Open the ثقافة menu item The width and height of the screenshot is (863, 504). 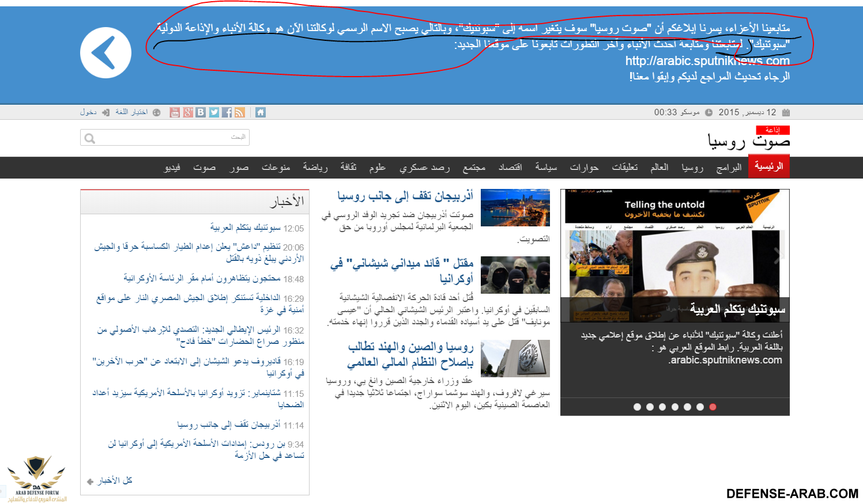(348, 167)
